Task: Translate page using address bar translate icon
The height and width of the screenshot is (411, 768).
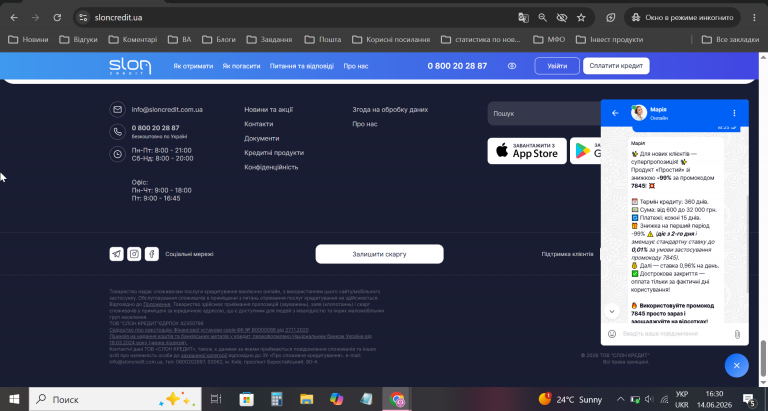Action: coord(523,18)
